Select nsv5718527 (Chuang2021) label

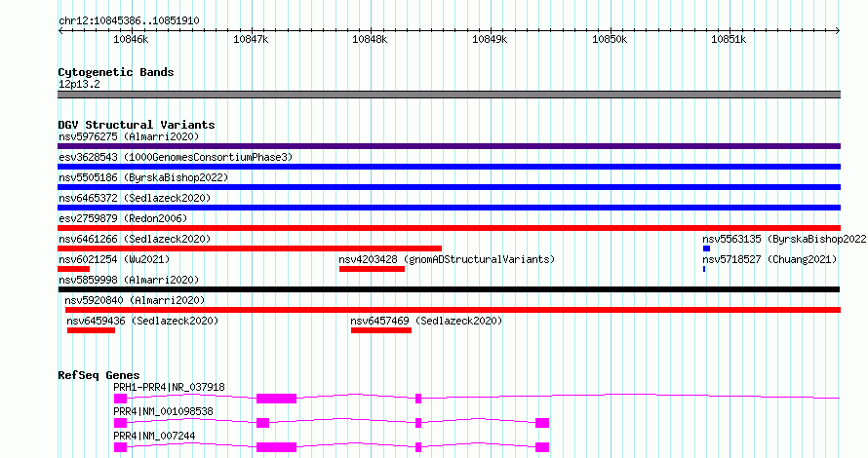(x=769, y=259)
